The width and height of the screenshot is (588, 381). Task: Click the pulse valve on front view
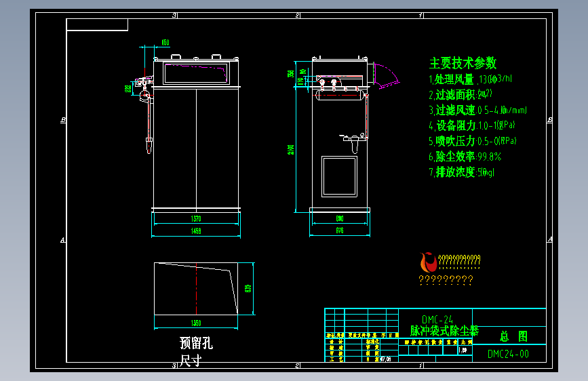coord(144,89)
